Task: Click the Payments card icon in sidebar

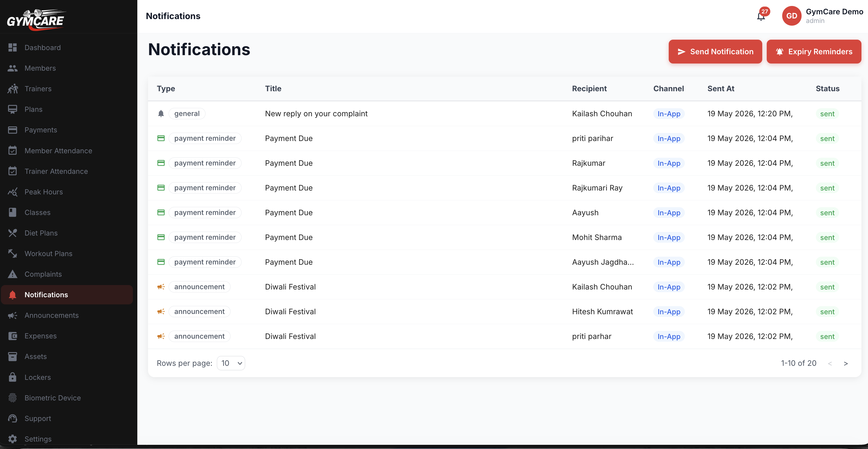Action: click(x=13, y=130)
